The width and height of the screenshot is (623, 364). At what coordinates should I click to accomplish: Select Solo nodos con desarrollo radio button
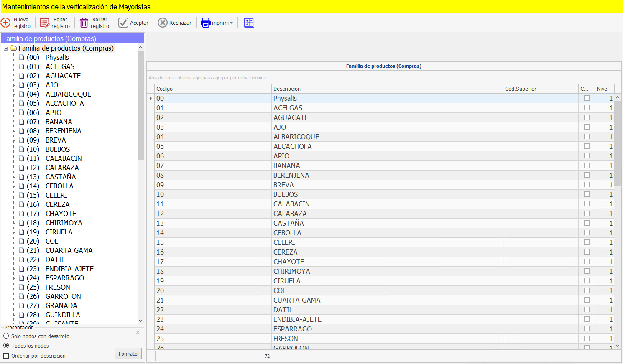pos(6,336)
